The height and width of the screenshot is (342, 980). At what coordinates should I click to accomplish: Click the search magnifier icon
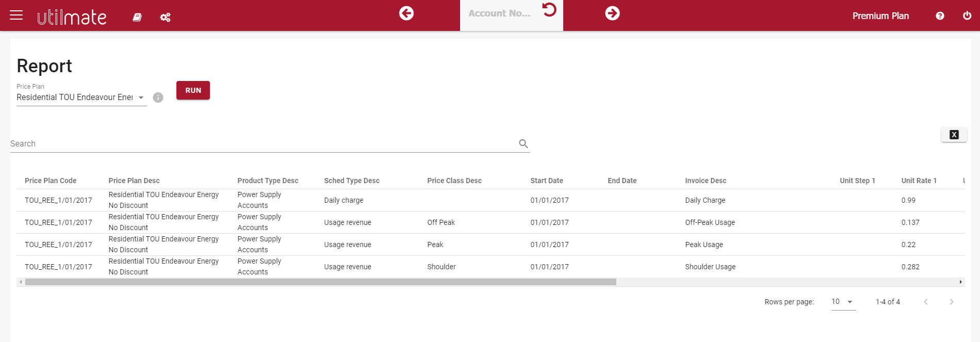click(x=523, y=144)
